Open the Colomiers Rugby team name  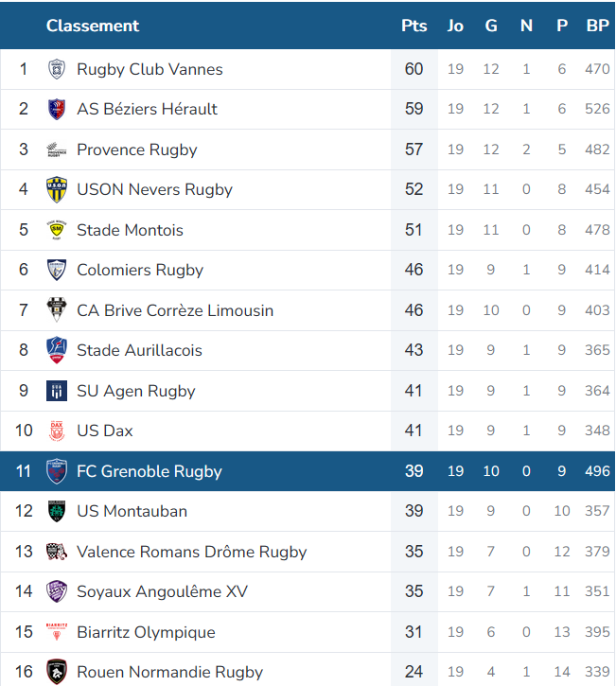point(140,270)
